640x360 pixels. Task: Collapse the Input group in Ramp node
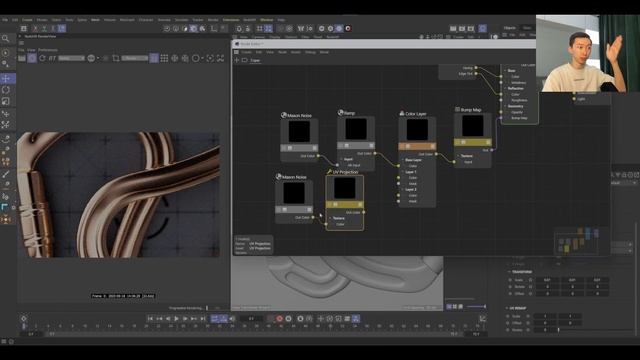[x=342, y=159]
